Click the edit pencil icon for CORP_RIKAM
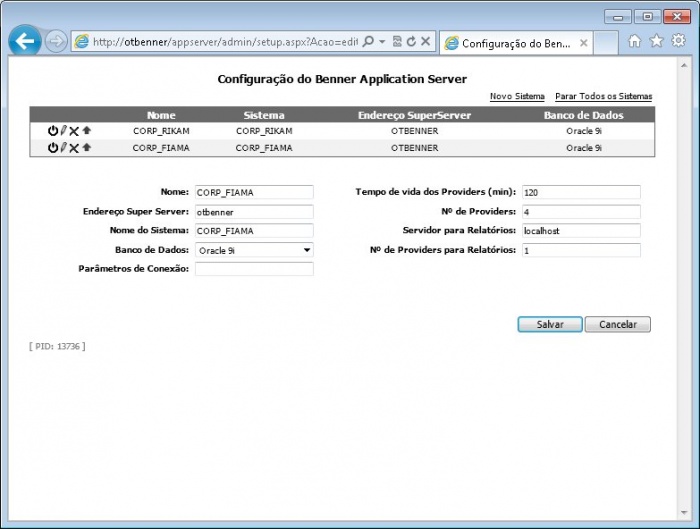 (x=63, y=131)
